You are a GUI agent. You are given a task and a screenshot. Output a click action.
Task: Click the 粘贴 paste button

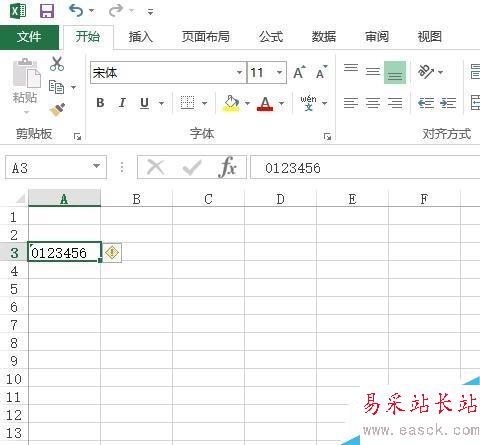point(26,86)
